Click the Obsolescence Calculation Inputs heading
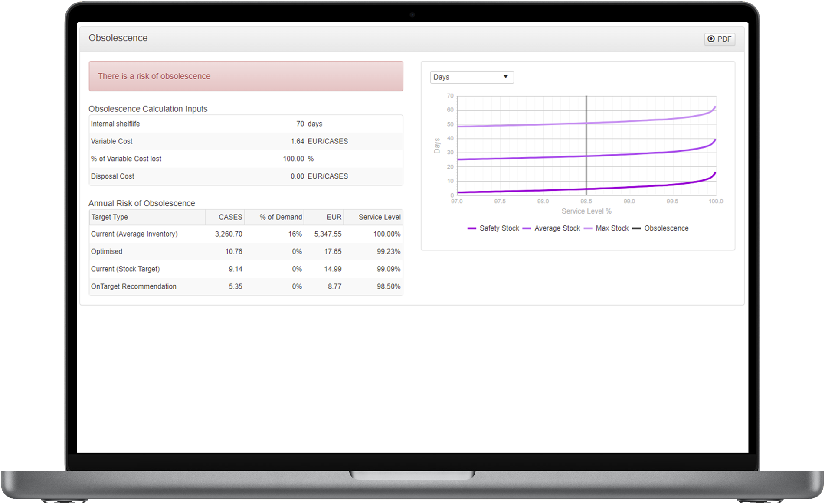This screenshot has width=825, height=504. pyautogui.click(x=148, y=109)
